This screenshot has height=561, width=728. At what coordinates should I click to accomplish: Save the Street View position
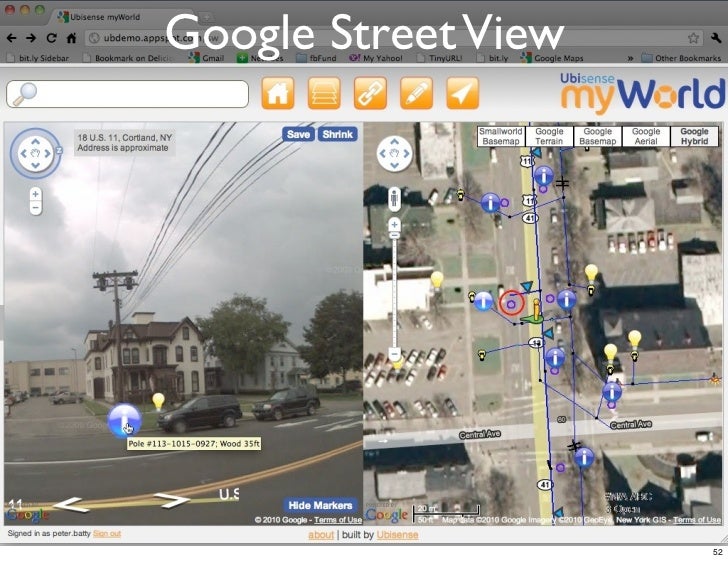click(298, 134)
